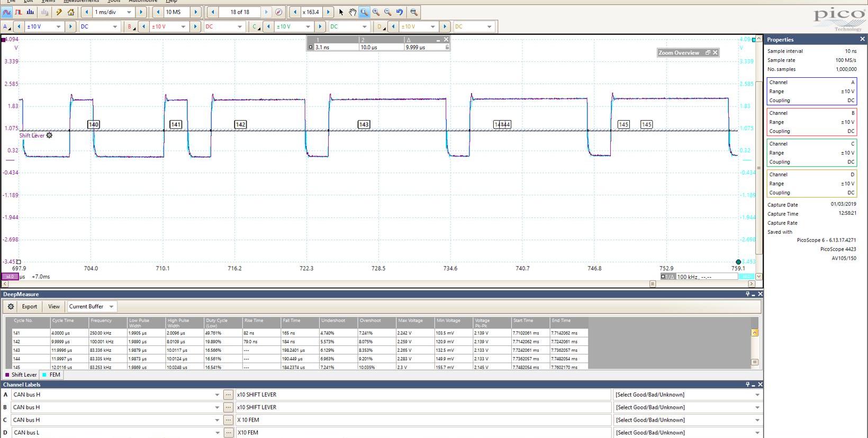Select persistence mode icon
868x438 pixels.
coord(19,12)
